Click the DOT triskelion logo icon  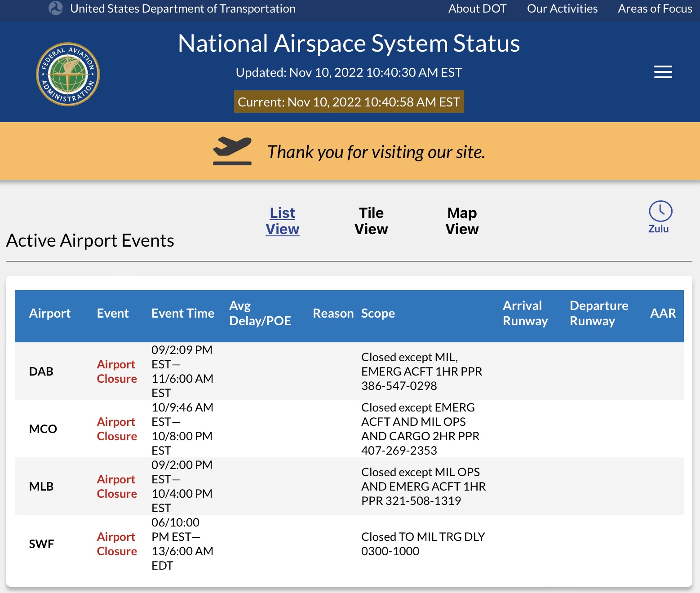[55, 7]
